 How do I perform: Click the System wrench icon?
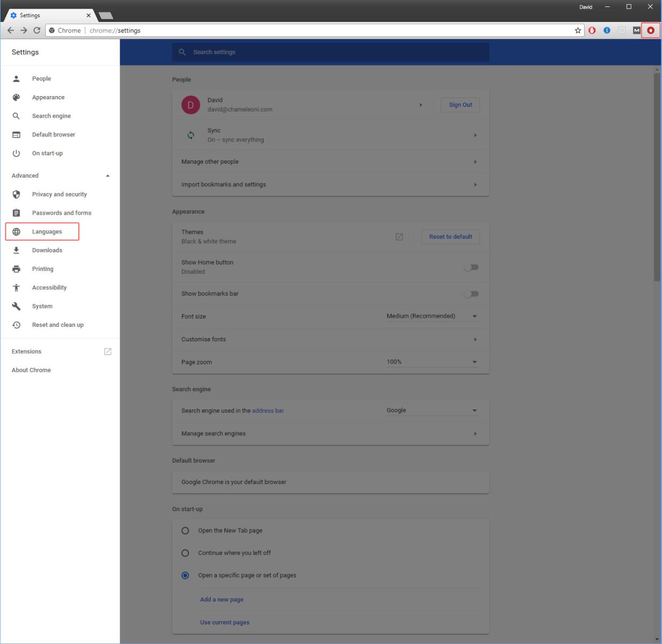(16, 306)
